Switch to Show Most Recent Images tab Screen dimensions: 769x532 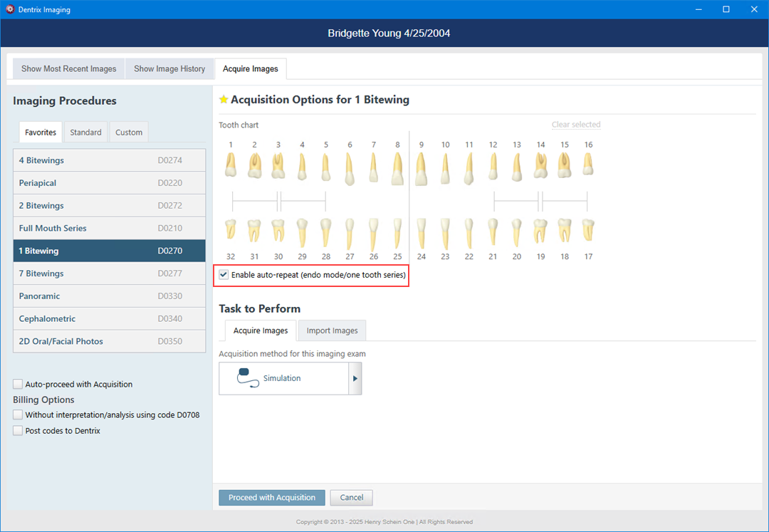(x=68, y=68)
